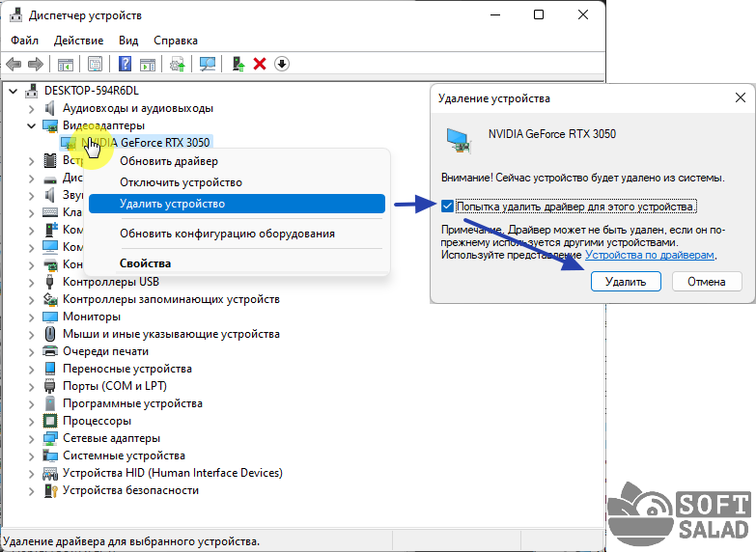Screen dimensions: 756x552
Task: Expand the Сетевые адаптеры node
Action: pyautogui.click(x=31, y=439)
